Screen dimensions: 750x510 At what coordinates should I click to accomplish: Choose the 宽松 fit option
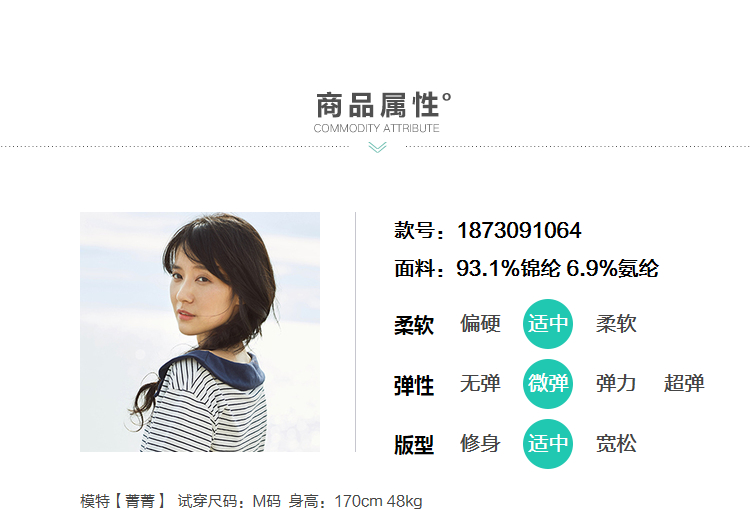click(x=616, y=443)
